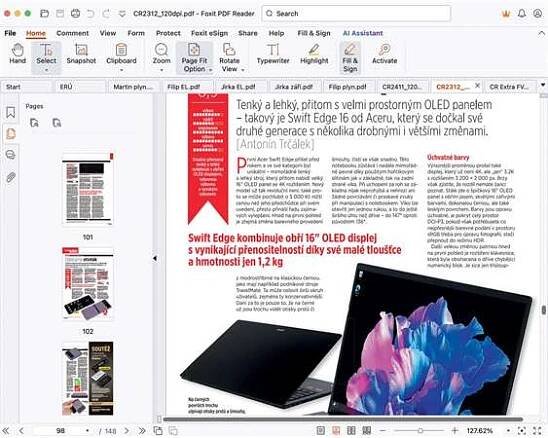Undo last action in title bar
Image resolution: width=548 pixels, height=438 pixels.
(x=91, y=14)
